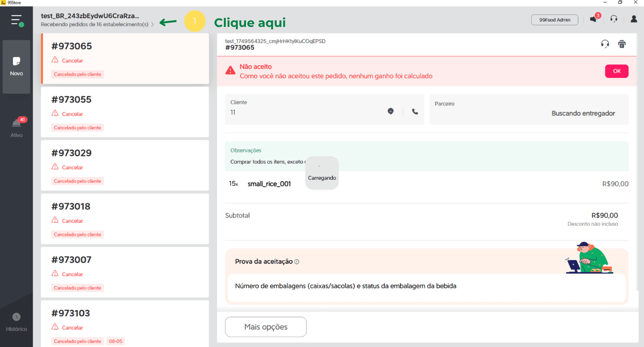The width and height of the screenshot is (644, 347).
Task: Call customer using the phone icon
Action: [415, 112]
